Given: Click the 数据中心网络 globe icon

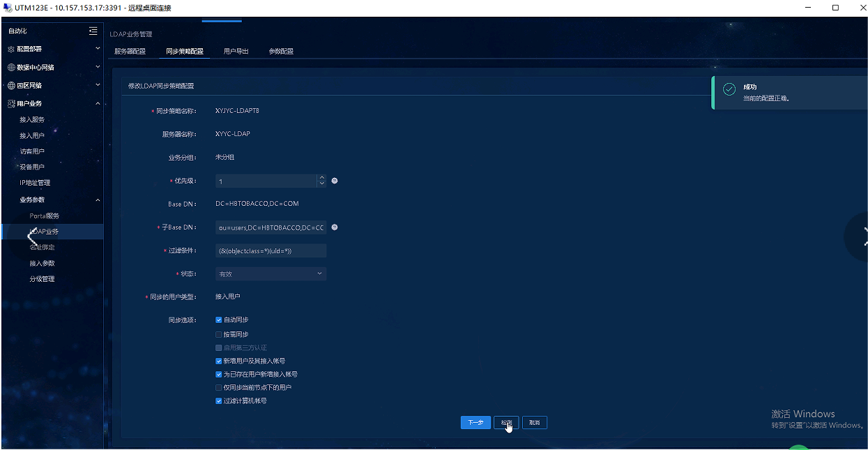Looking at the screenshot, I should [10, 68].
